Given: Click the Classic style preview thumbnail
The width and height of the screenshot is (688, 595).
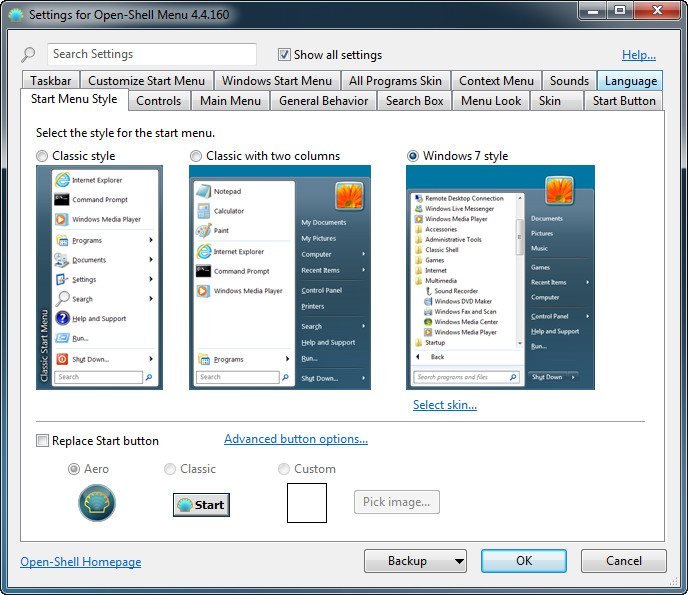Looking at the screenshot, I should (x=100, y=277).
